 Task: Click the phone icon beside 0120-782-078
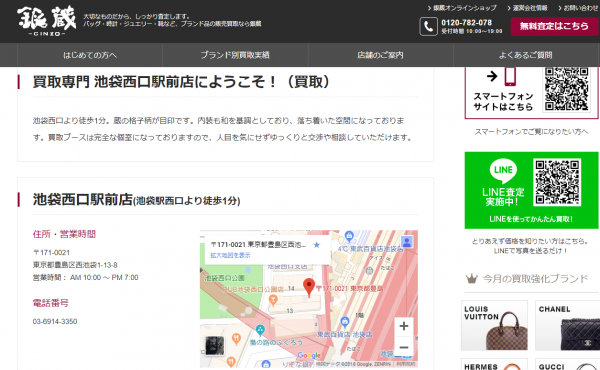428,27
